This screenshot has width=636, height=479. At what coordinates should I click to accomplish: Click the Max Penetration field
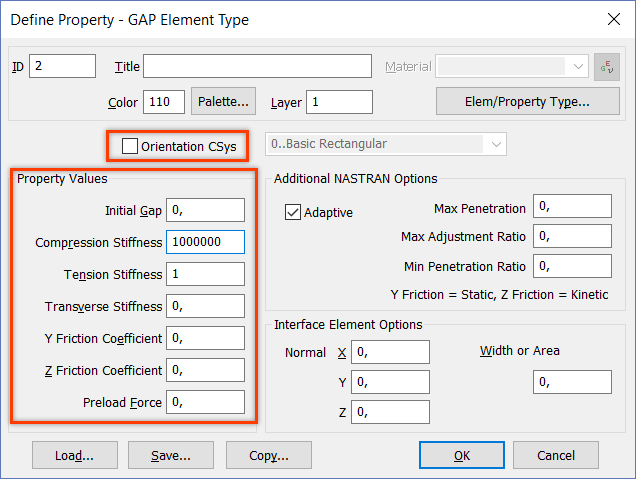coord(572,206)
